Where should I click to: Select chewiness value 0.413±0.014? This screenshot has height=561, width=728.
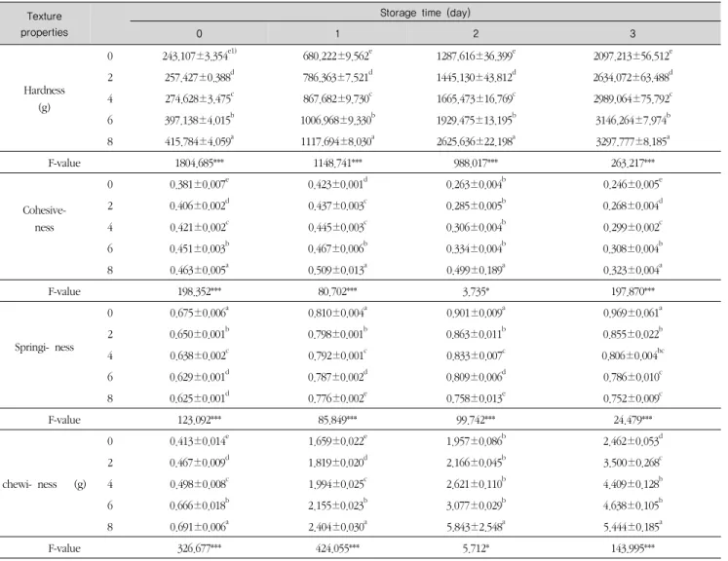tap(199, 441)
